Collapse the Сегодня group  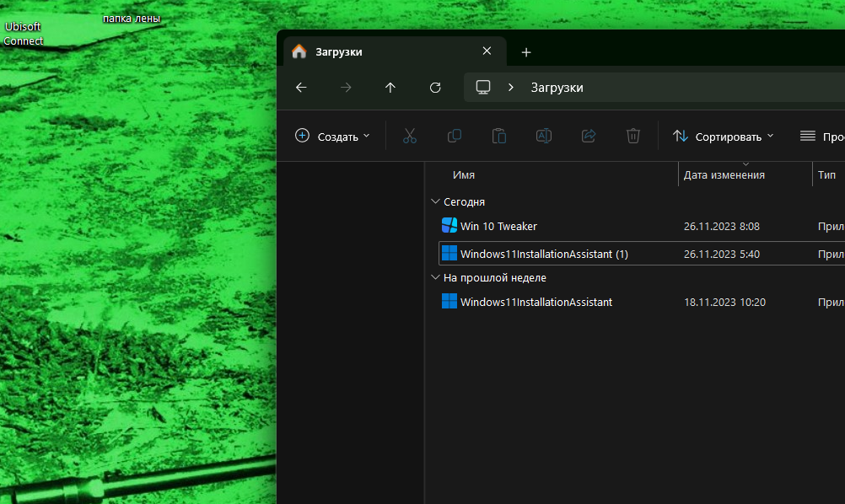click(x=435, y=201)
